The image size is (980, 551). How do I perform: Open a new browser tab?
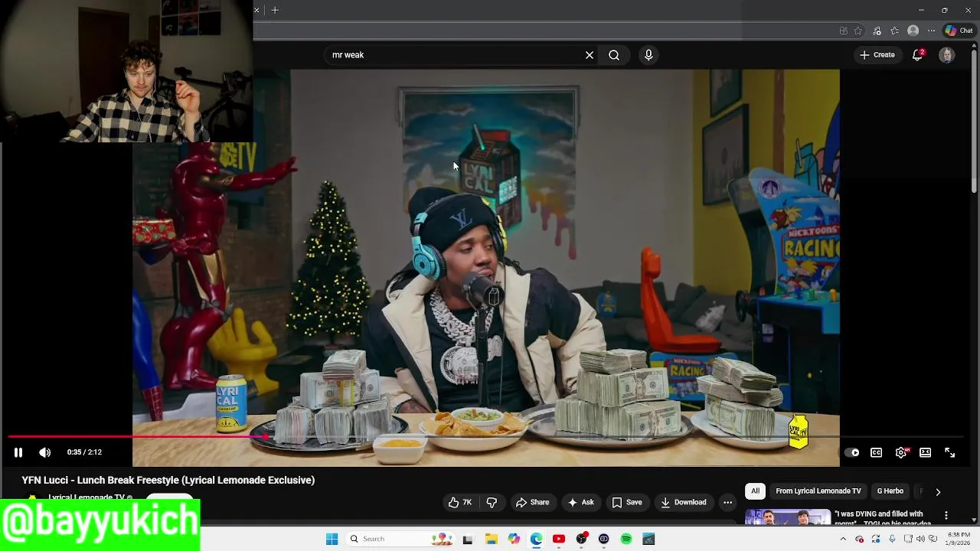tap(275, 10)
